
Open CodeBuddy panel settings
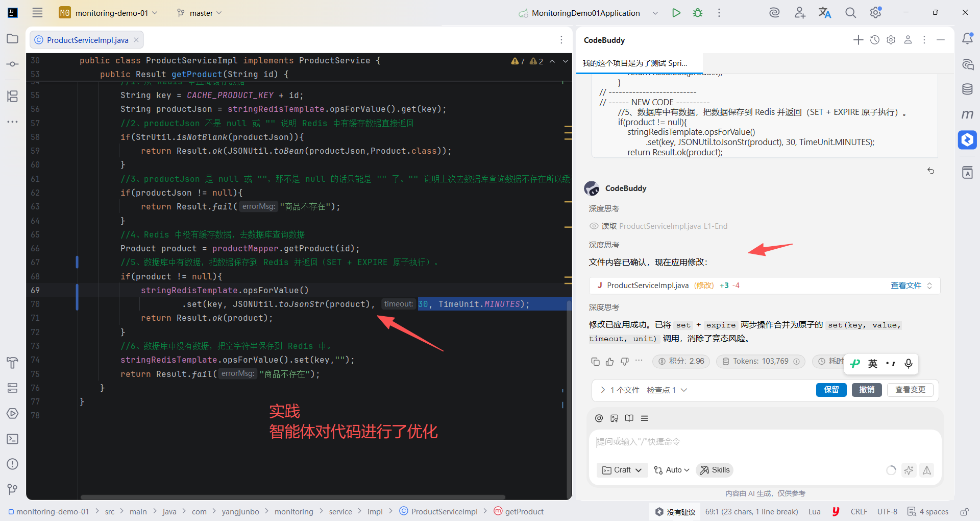click(891, 40)
